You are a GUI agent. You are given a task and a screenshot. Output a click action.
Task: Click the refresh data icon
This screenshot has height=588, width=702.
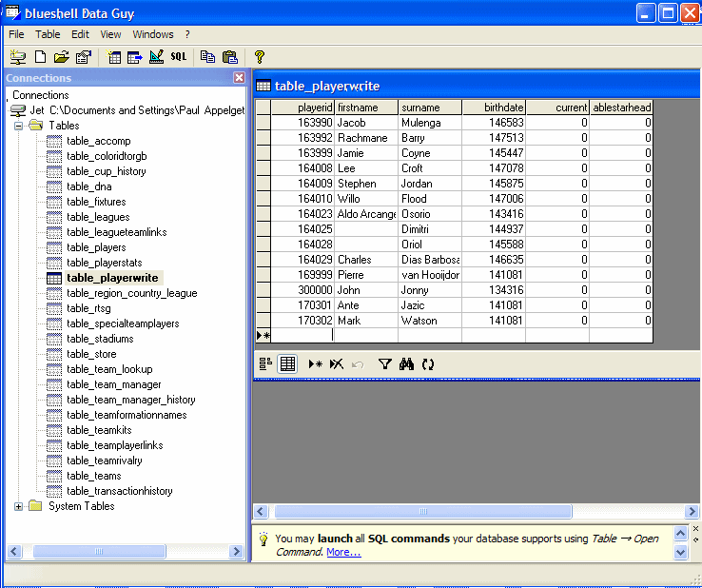pyautogui.click(x=428, y=363)
